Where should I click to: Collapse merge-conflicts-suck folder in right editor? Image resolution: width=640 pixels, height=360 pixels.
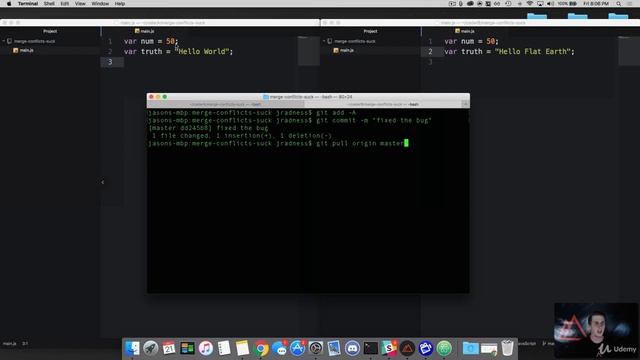pyautogui.click(x=324, y=41)
